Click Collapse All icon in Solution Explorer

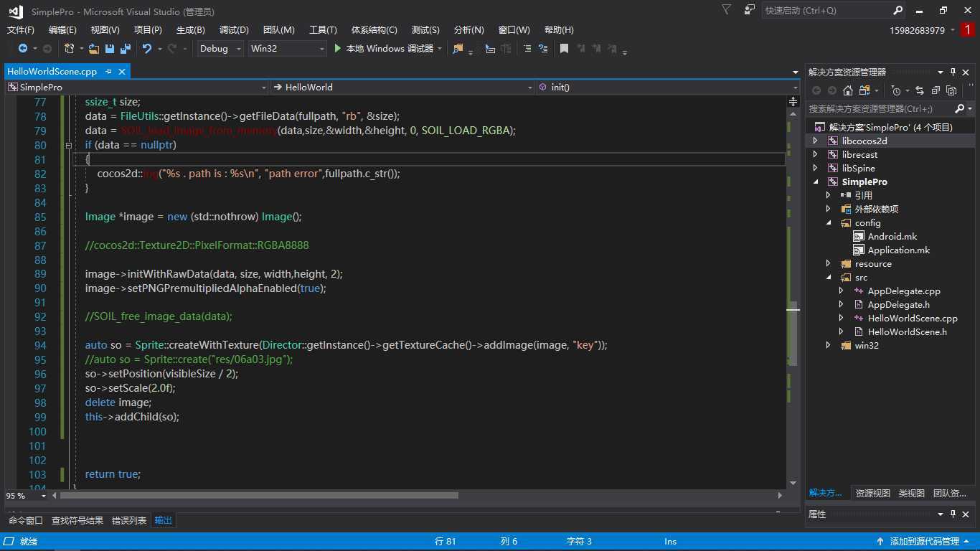tap(936, 90)
